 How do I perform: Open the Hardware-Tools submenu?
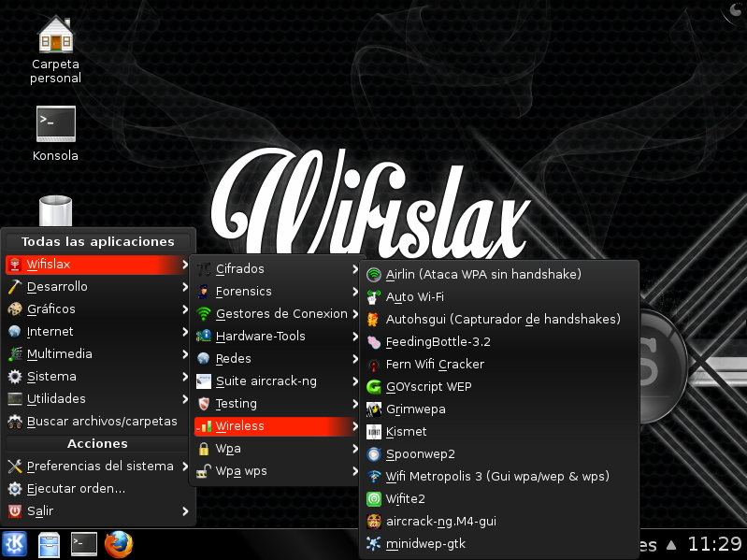point(278,337)
